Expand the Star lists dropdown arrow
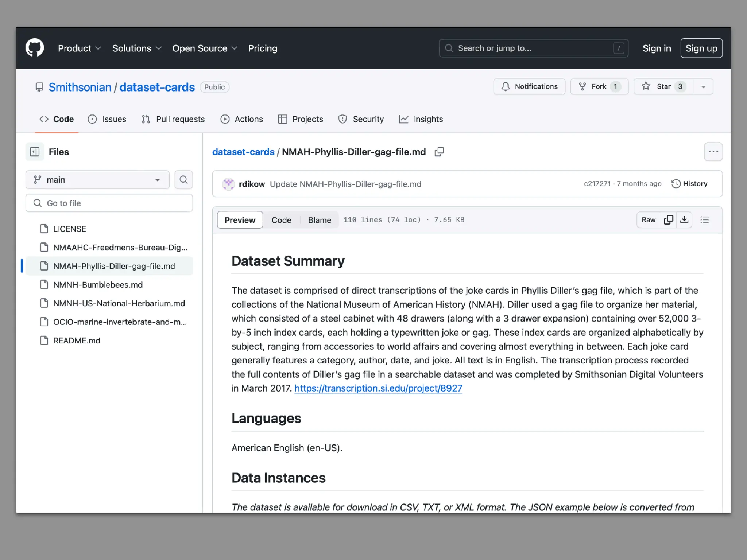 tap(703, 87)
